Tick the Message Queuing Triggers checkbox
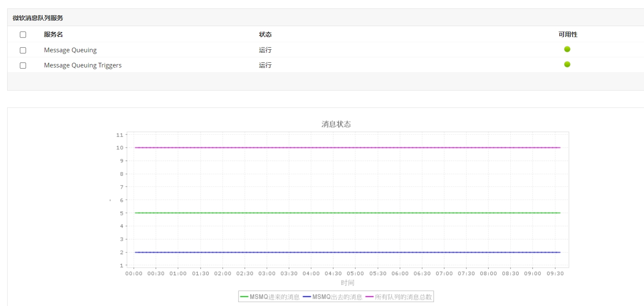The height and width of the screenshot is (306, 644). (x=23, y=65)
